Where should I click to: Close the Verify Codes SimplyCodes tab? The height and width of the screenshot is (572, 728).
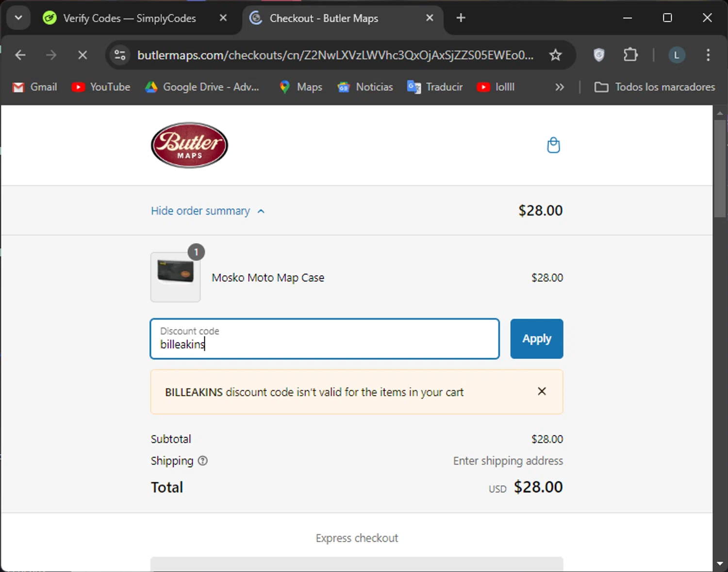tap(223, 18)
